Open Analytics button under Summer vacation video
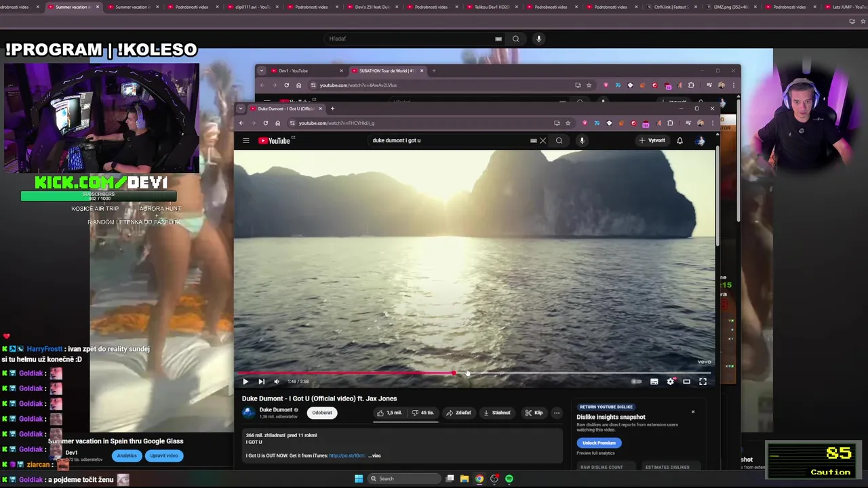 [x=127, y=455]
